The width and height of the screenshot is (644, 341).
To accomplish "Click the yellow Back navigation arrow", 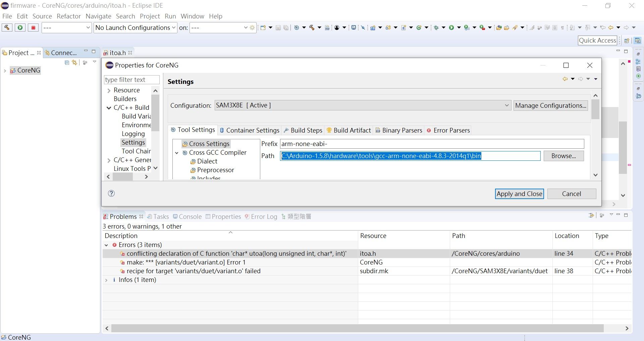I will [x=611, y=28].
